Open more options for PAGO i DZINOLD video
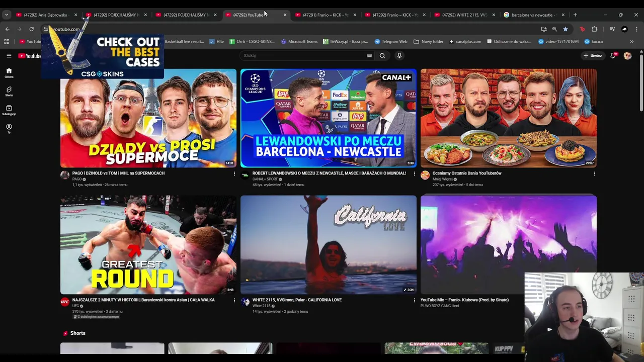 (234, 173)
